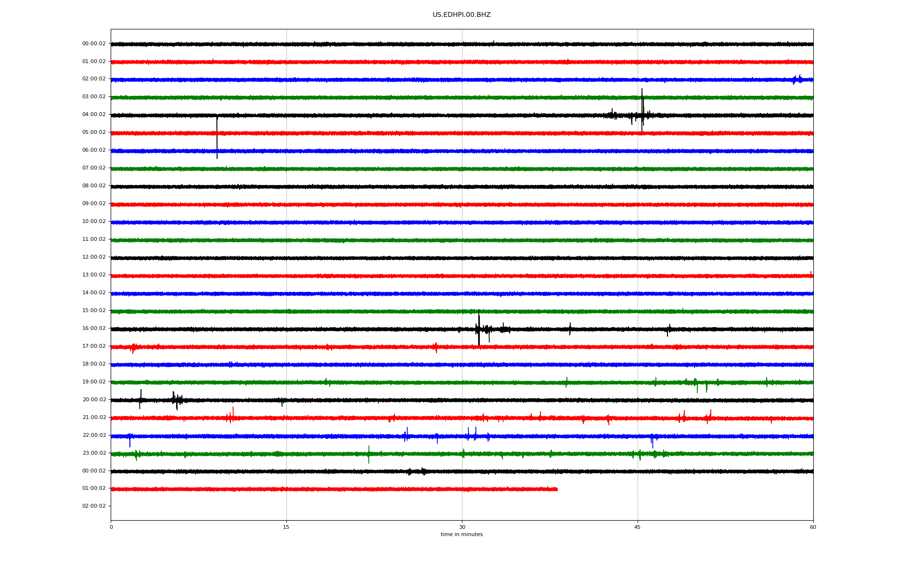Screen dimensions: 924x578
Task: Pick the 07:00:02 row label
Action: pyautogui.click(x=94, y=168)
